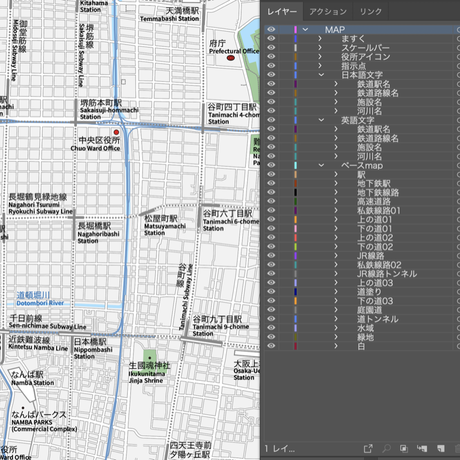Click the make clipping mask icon
This screenshot has height=460, width=460.
click(x=404, y=449)
